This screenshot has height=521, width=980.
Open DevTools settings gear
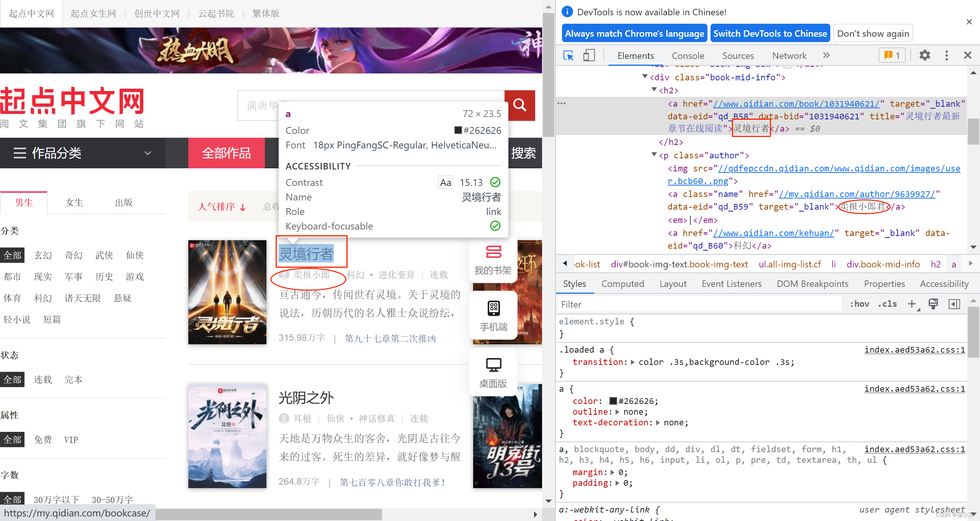[924, 56]
